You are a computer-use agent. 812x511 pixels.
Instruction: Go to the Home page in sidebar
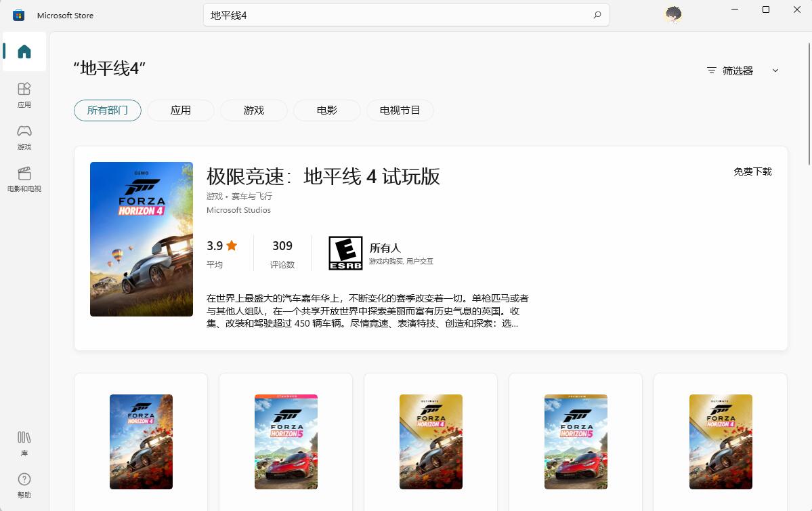point(24,52)
